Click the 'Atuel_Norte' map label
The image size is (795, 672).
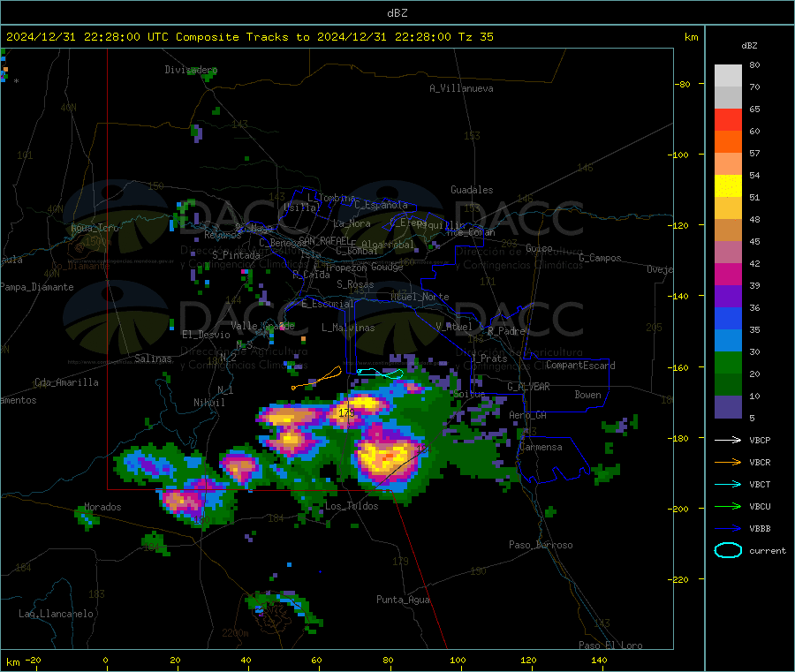[x=420, y=297]
